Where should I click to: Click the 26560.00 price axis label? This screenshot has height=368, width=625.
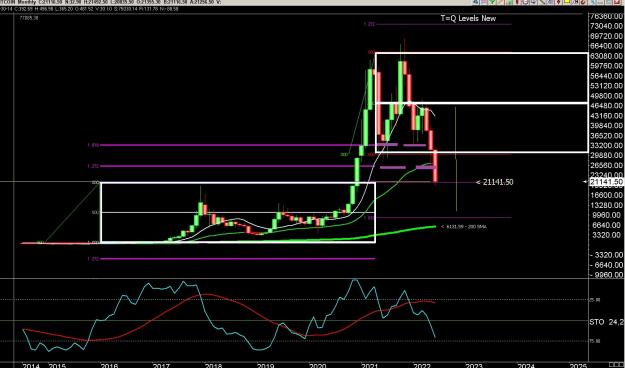(x=606, y=165)
